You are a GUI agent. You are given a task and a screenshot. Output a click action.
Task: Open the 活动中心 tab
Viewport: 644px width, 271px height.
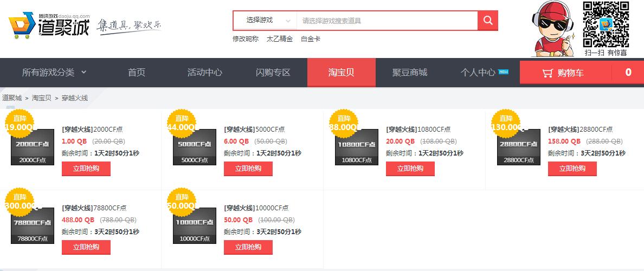[x=204, y=73]
